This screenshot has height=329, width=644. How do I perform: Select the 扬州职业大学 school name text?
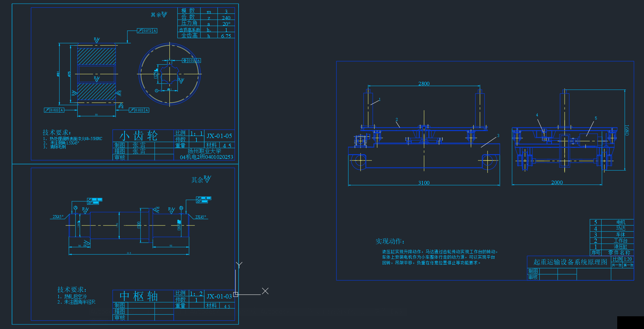204,151
